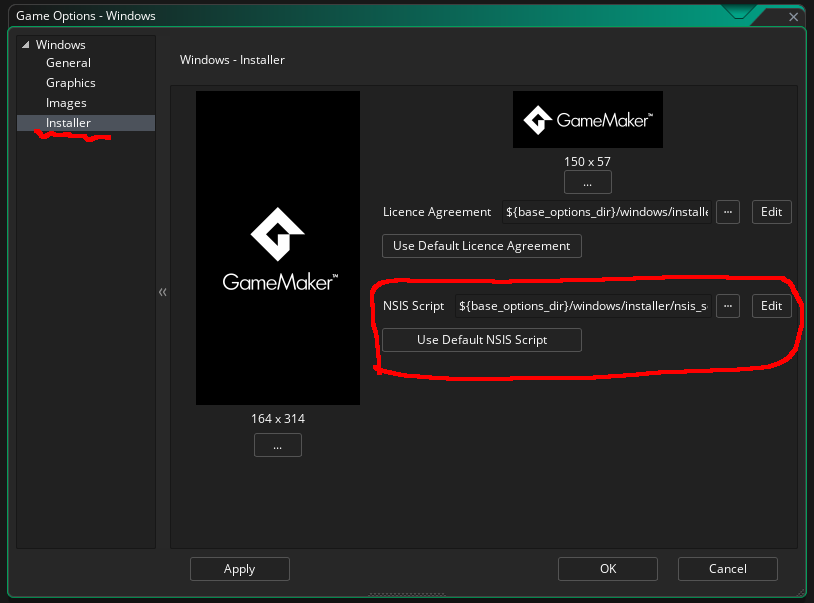Close the Game Options window

[x=793, y=17]
